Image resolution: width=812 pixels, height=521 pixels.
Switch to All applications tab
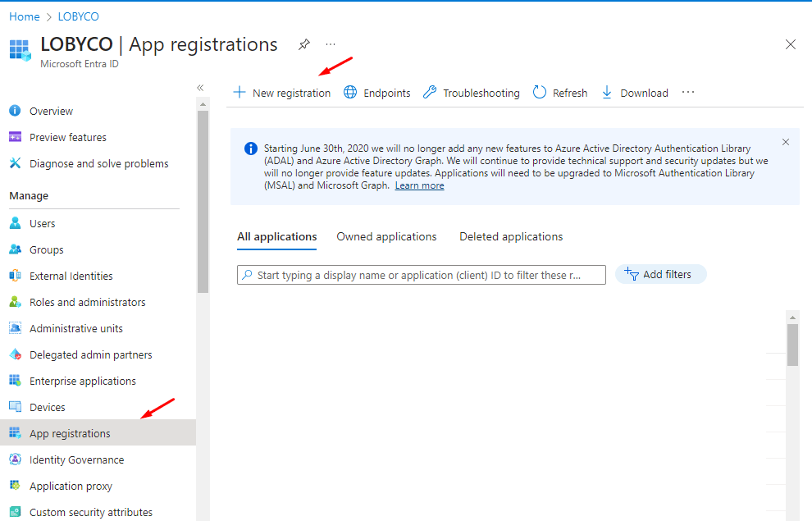(x=277, y=236)
